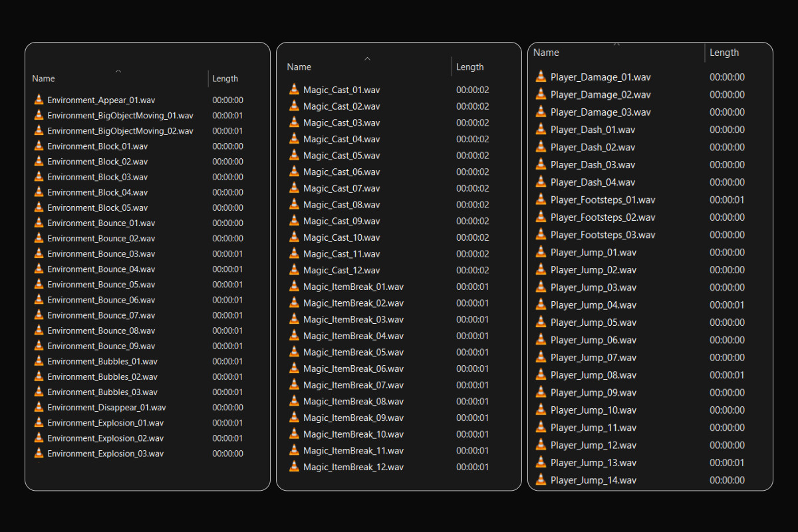Select the VLC icon for Environment_Bubbles_02.wav
Viewport: 798px width, 532px height.
pyautogui.click(x=39, y=376)
